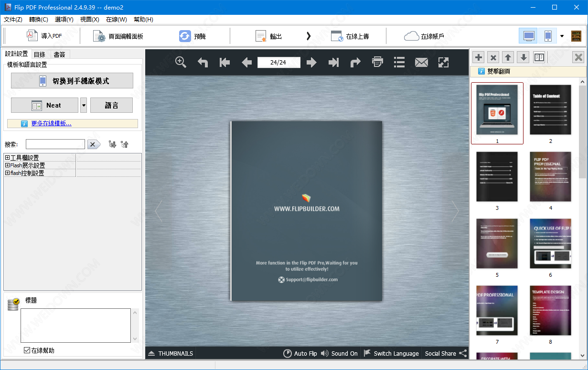The image size is (588, 370).
Task: Add new page with plus icon
Action: 479,57
